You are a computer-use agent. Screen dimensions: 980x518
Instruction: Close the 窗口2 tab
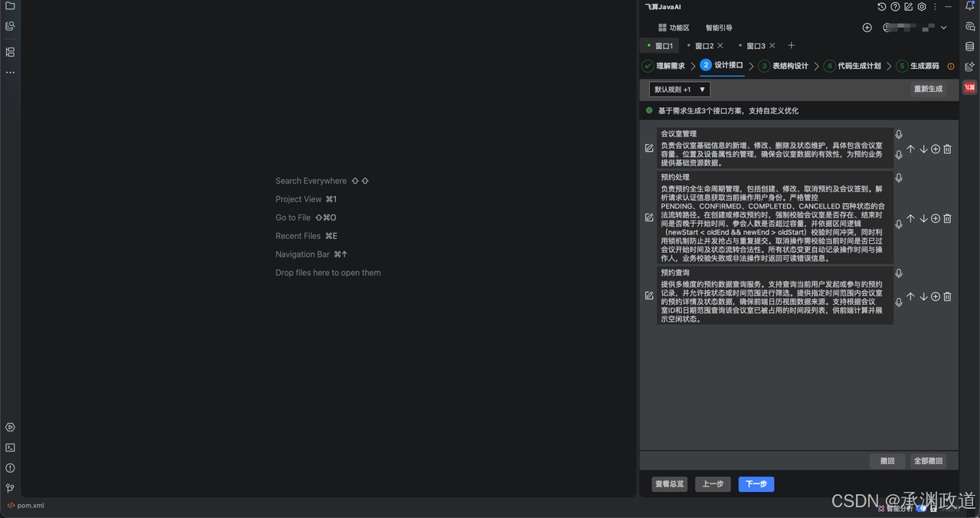click(720, 46)
